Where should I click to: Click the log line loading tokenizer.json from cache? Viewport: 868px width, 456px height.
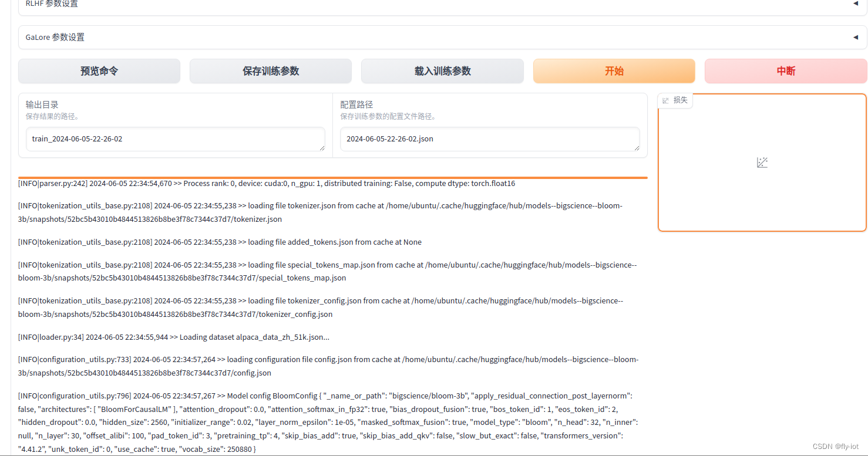(321, 212)
